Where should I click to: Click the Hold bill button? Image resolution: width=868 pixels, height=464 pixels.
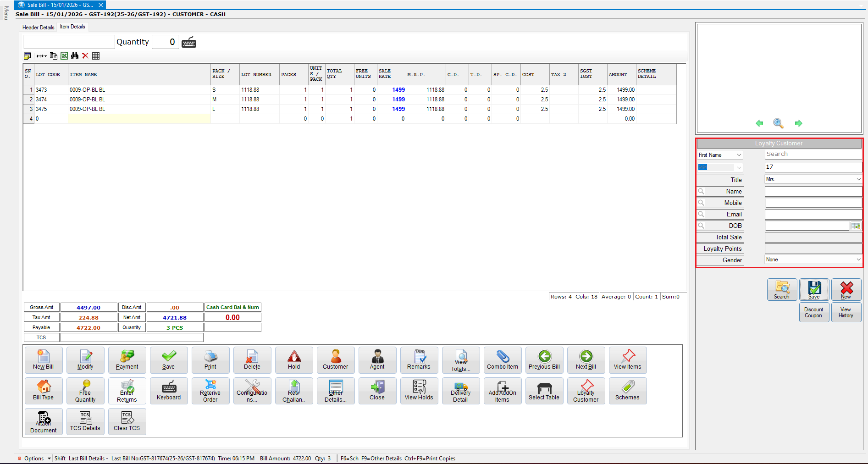(294, 360)
